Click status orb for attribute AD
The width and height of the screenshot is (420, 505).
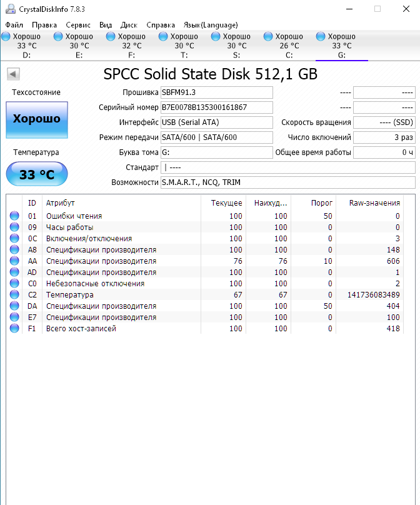pos(14,272)
